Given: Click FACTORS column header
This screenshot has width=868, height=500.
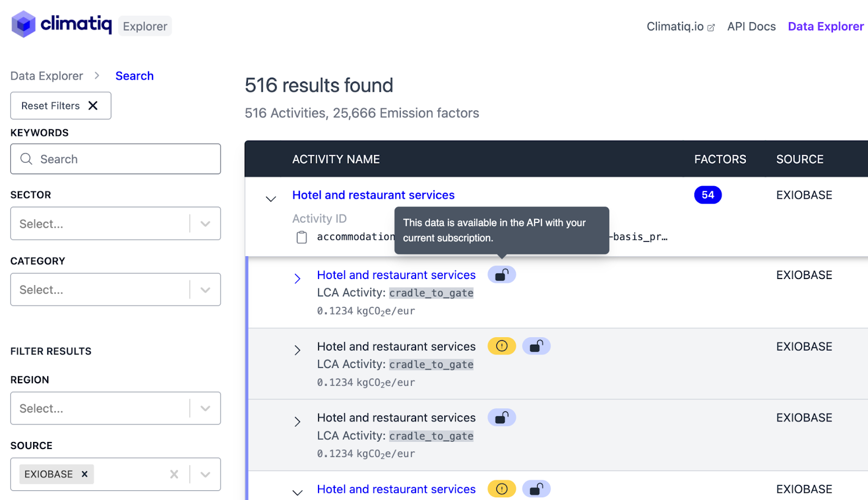Looking at the screenshot, I should pos(720,159).
